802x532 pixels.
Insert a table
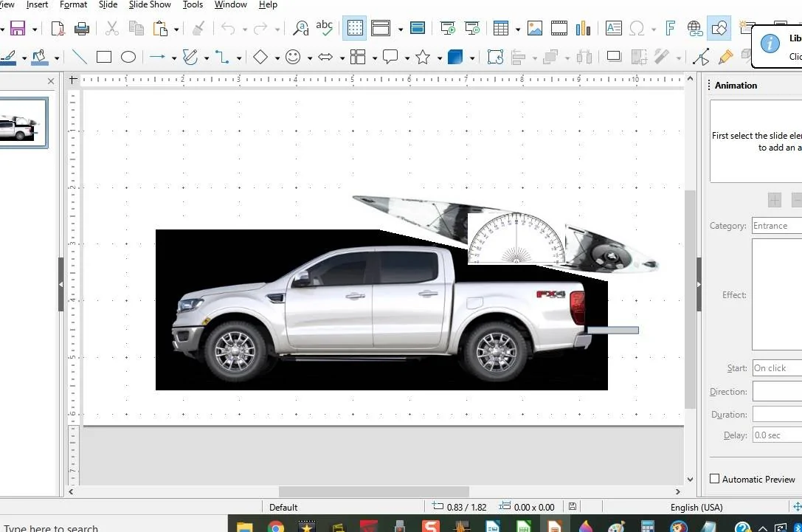click(501, 28)
